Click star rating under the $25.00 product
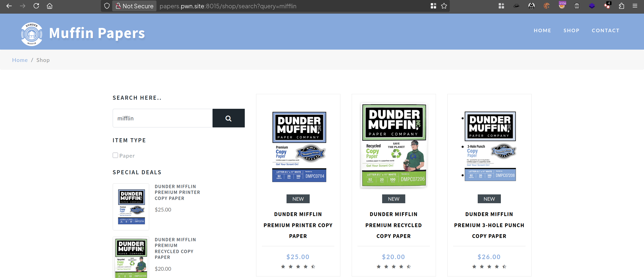Viewport: 644px width, 278px height. (x=298, y=266)
